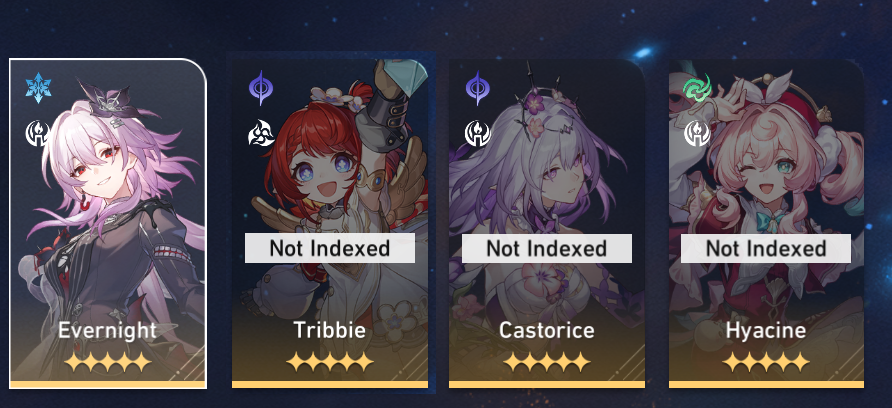Click the Not Indexed label on Castorice
The image size is (892, 408).
click(x=547, y=248)
